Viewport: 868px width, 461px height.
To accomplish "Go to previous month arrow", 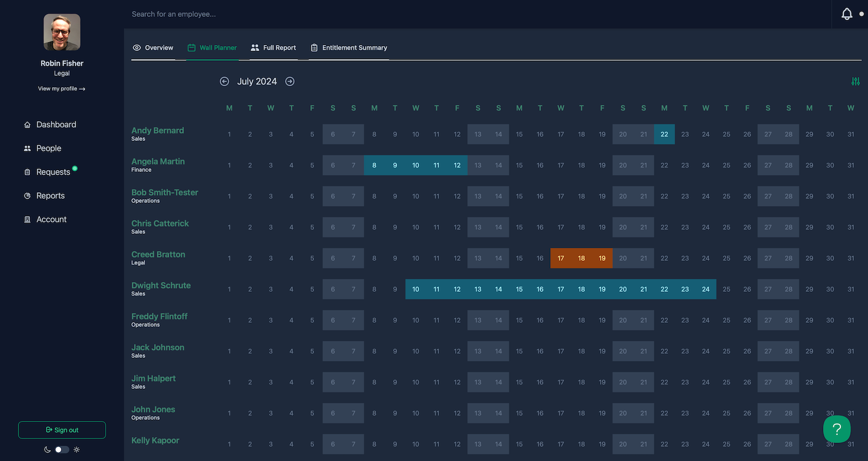I will coord(224,81).
